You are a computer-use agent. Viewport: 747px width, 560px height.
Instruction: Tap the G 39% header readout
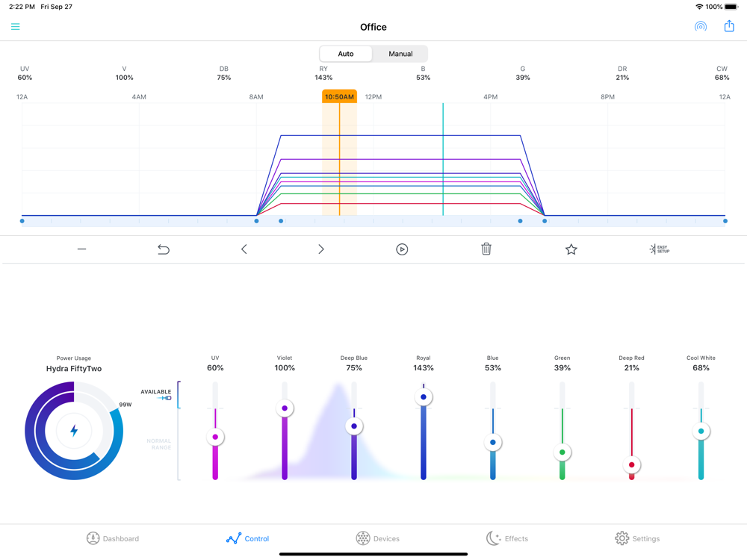(523, 73)
